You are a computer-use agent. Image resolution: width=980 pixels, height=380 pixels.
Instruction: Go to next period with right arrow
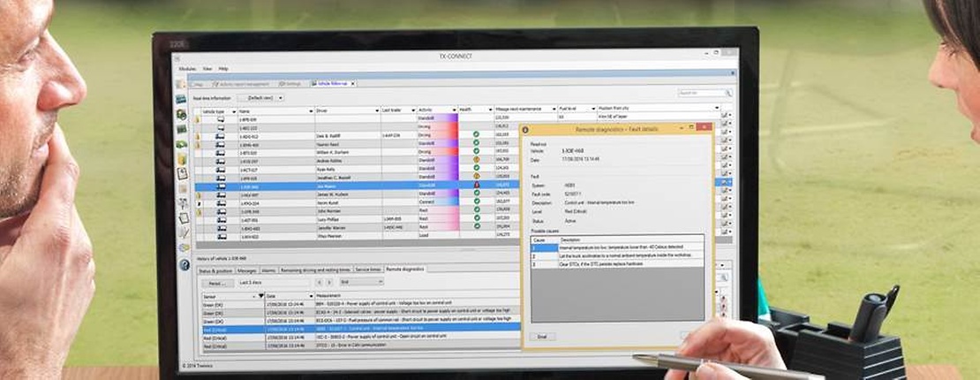tap(329, 283)
